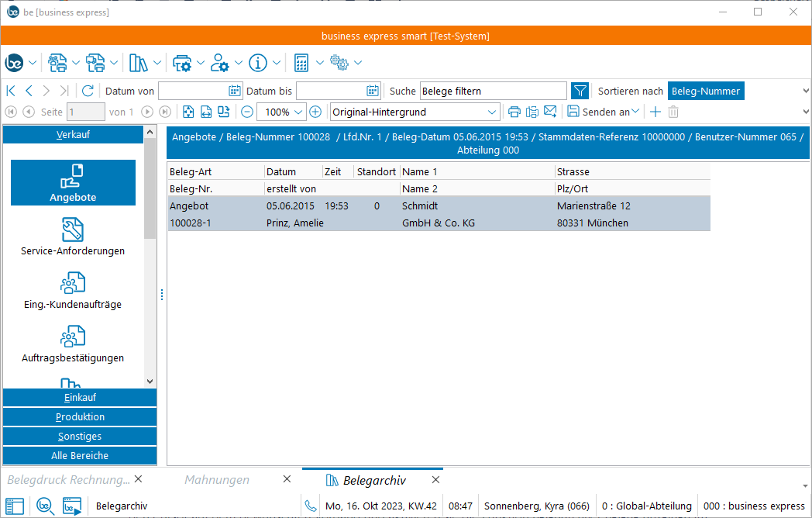Viewport: 812px width, 518px height.
Task: Select the Angebot 100028-1 row
Action: pos(439,214)
